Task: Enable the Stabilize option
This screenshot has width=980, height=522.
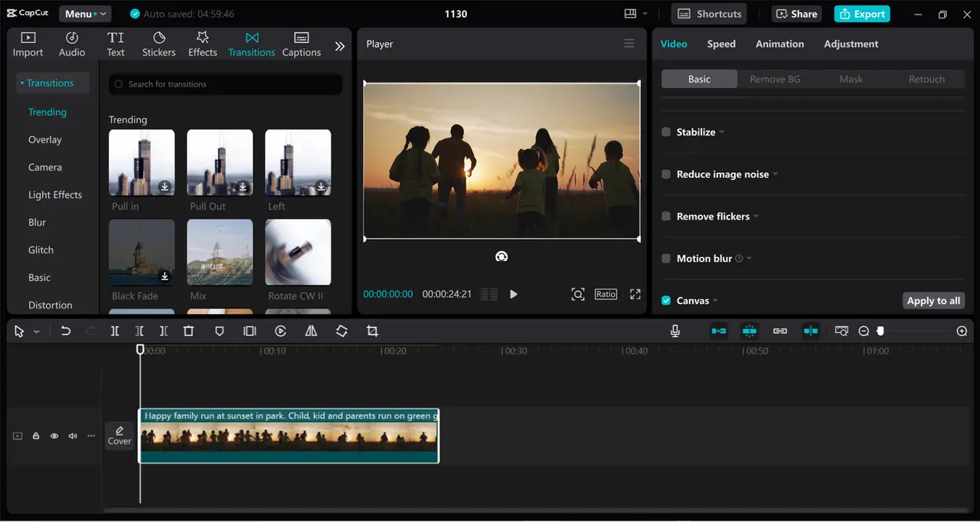Action: [x=665, y=132]
